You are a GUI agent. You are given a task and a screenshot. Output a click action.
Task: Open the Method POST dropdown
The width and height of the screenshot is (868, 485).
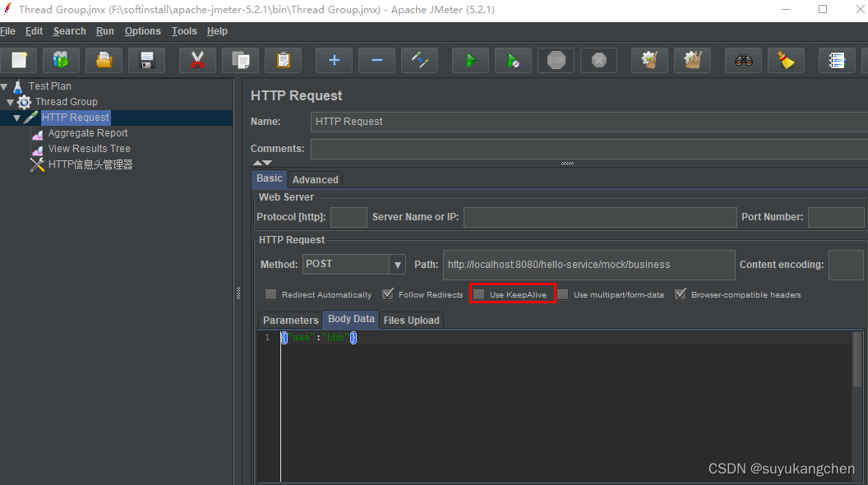[397, 265]
